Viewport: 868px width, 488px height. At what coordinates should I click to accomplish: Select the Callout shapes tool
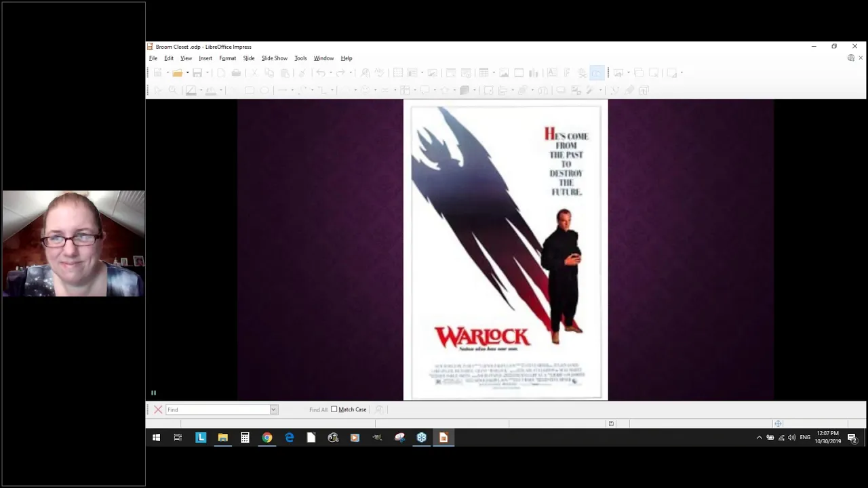point(425,90)
